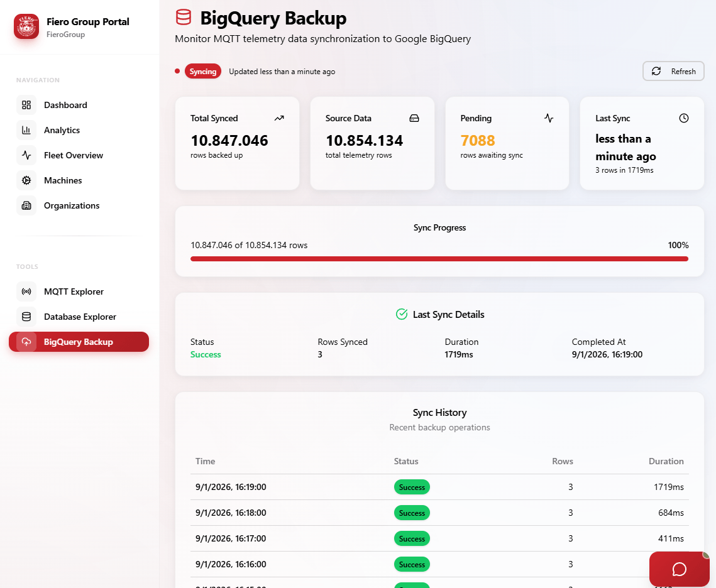Open the BigQuery Backup menu item
Viewport: 716px width, 588px height.
pyautogui.click(x=79, y=342)
